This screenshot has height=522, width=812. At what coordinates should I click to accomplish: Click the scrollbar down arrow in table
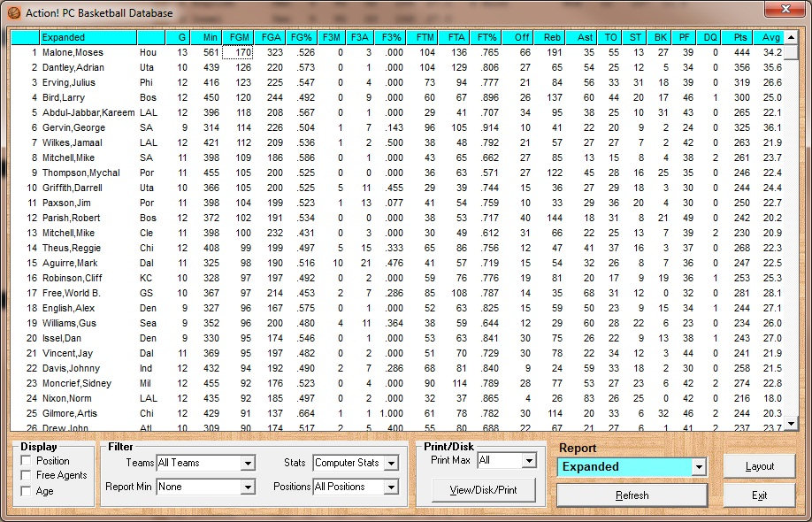(791, 424)
